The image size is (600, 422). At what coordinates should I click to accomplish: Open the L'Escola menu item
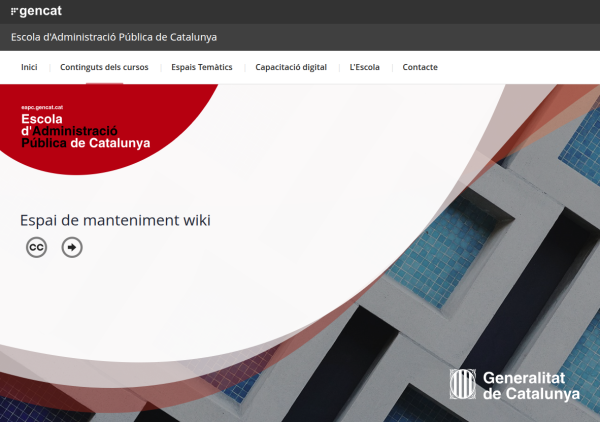364,67
